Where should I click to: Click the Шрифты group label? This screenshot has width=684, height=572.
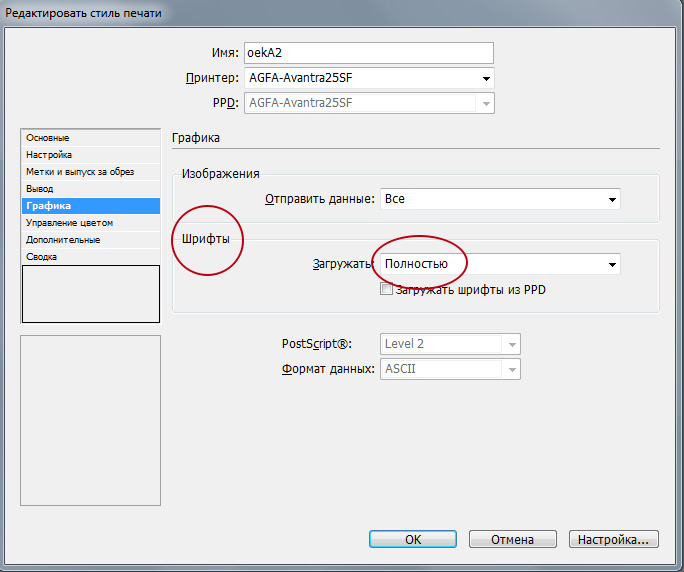click(205, 239)
